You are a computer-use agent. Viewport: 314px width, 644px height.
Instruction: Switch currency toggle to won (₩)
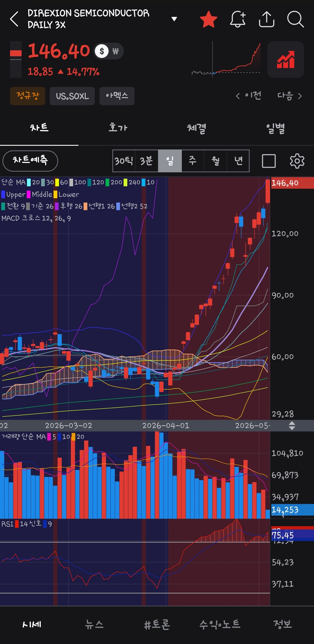click(115, 51)
